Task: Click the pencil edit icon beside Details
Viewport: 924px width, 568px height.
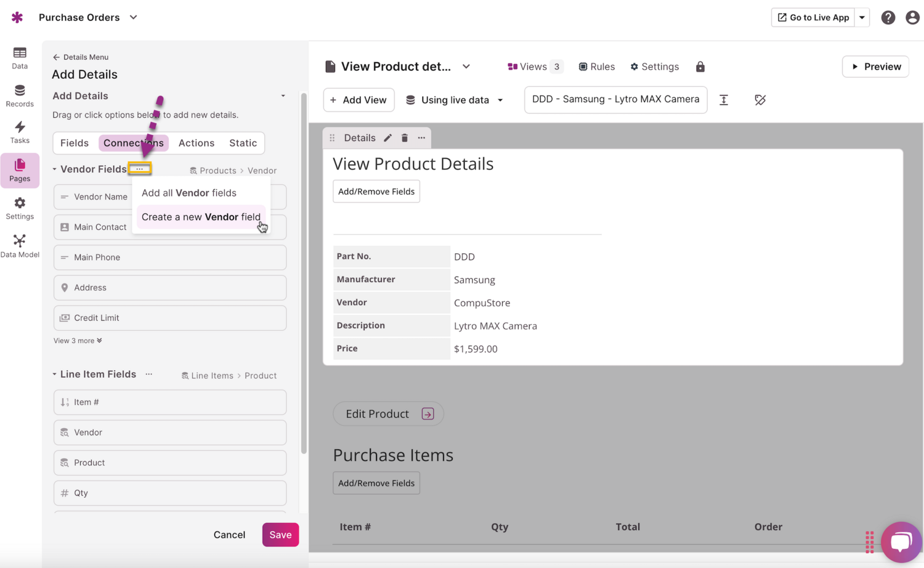Action: click(387, 138)
